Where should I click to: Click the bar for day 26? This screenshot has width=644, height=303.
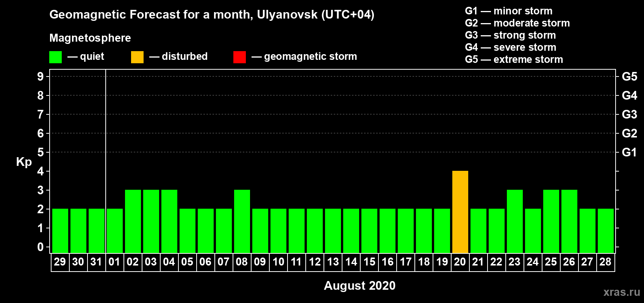pos(569,222)
